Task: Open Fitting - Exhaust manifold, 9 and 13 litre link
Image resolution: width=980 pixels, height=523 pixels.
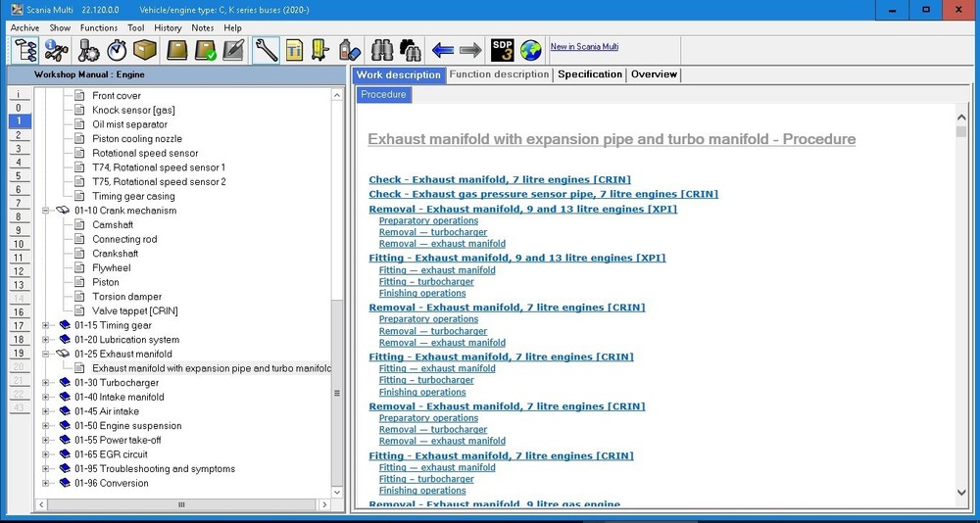Action: (x=516, y=258)
